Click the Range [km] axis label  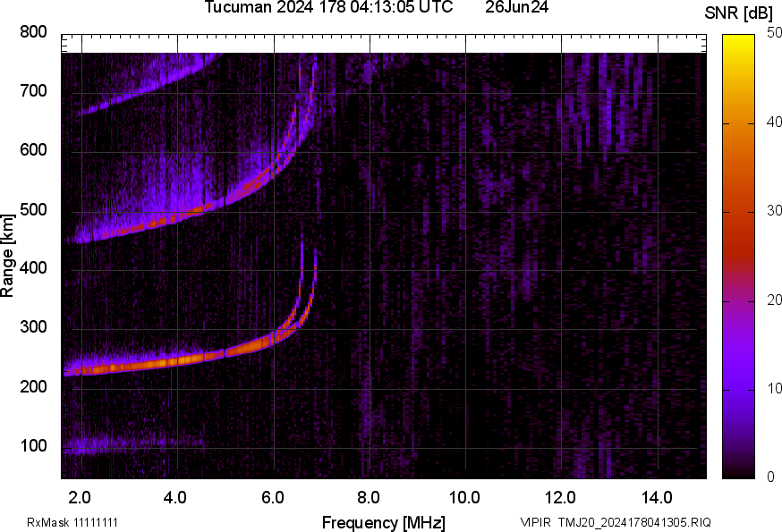(8, 257)
